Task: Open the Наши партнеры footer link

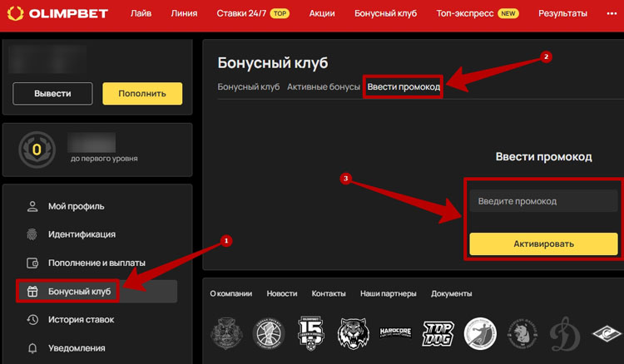Action: 389,293
